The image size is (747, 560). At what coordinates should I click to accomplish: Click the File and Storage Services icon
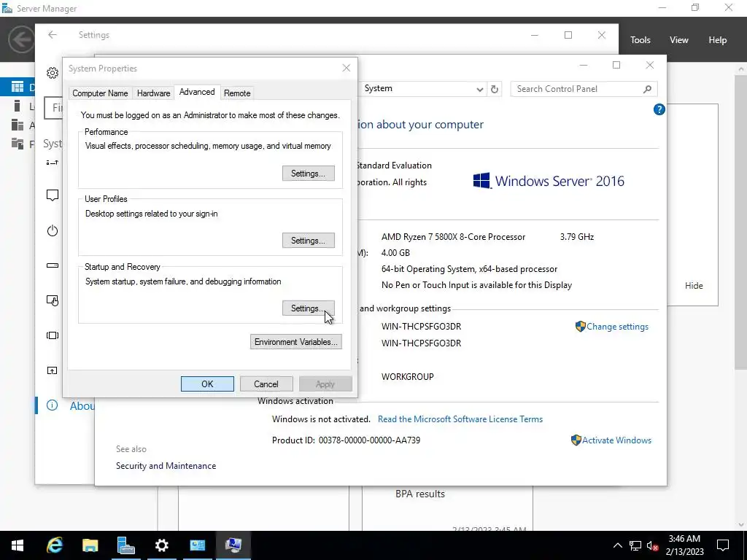pyautogui.click(x=18, y=144)
